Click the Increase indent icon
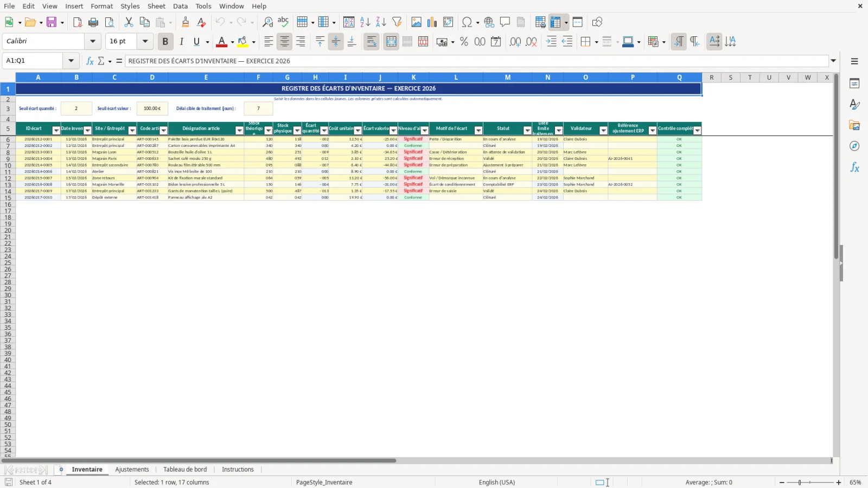Viewport: 868px width, 488px height. point(551,42)
